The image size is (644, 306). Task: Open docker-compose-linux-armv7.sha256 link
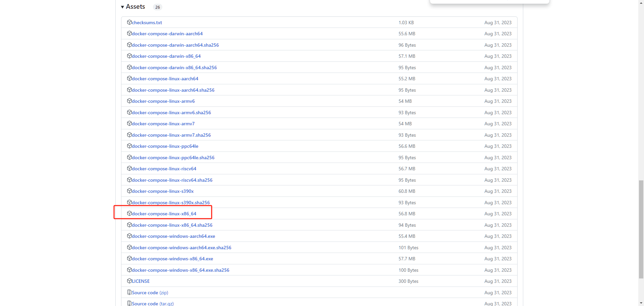click(171, 135)
